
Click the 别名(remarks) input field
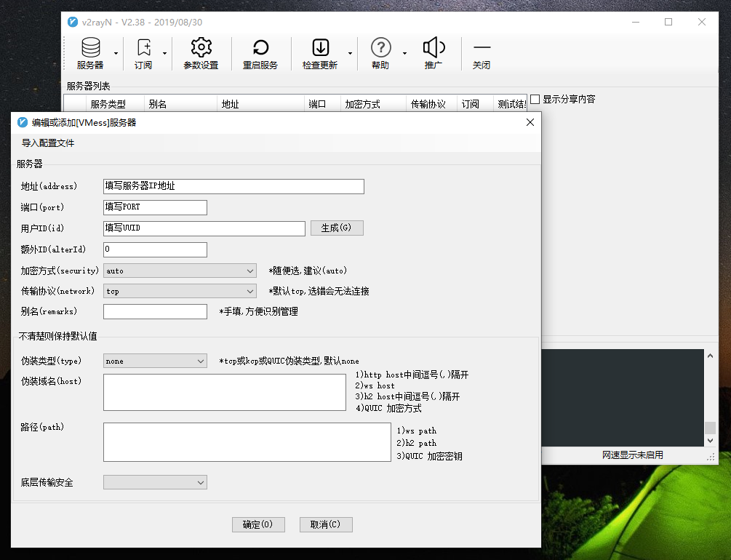pos(155,311)
